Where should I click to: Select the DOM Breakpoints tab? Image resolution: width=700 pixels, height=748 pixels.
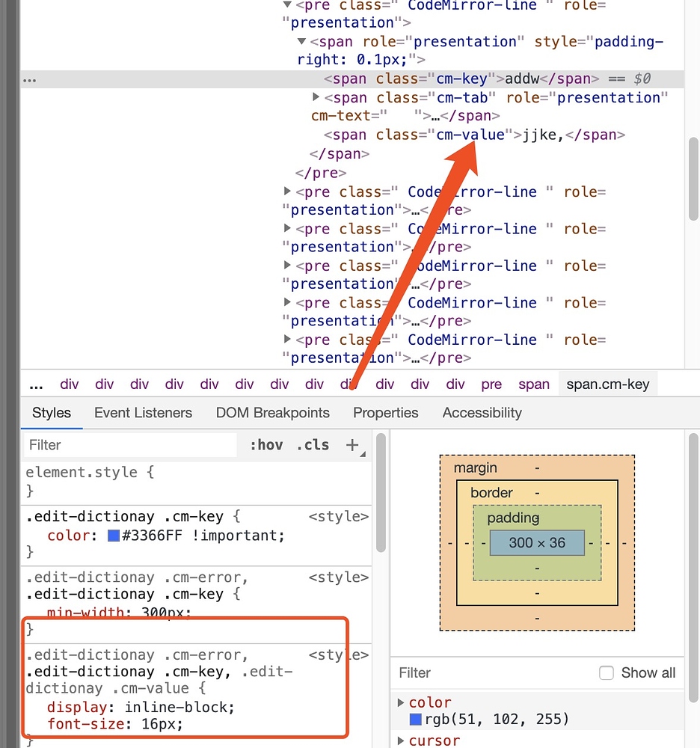(x=272, y=412)
